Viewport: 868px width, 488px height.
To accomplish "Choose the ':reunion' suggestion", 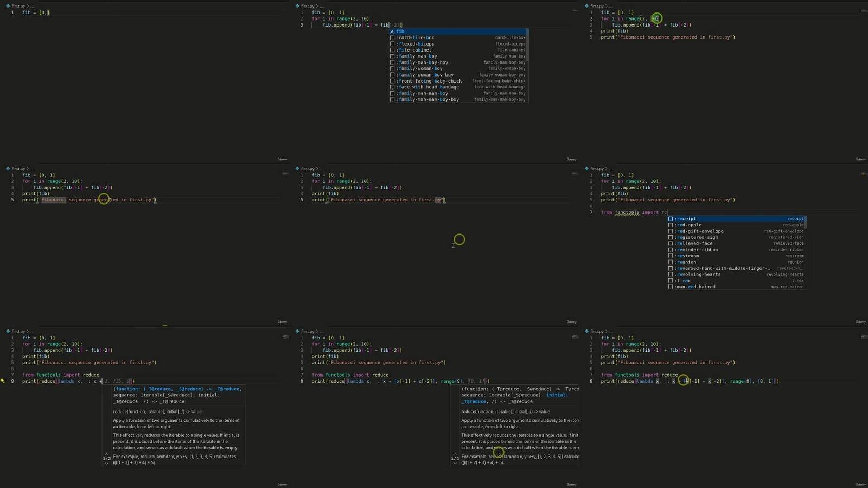I will (x=736, y=262).
